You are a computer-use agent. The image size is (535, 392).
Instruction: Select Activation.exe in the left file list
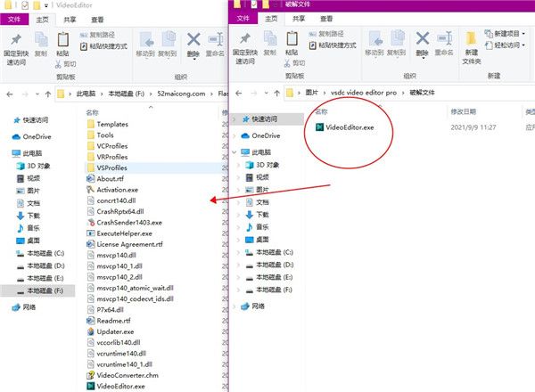117,190
